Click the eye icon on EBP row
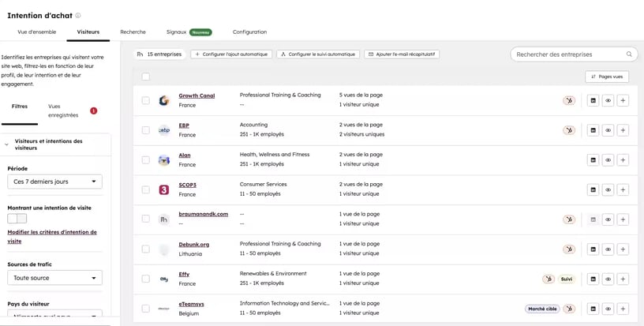Image resolution: width=644 pixels, height=326 pixels. coord(608,130)
